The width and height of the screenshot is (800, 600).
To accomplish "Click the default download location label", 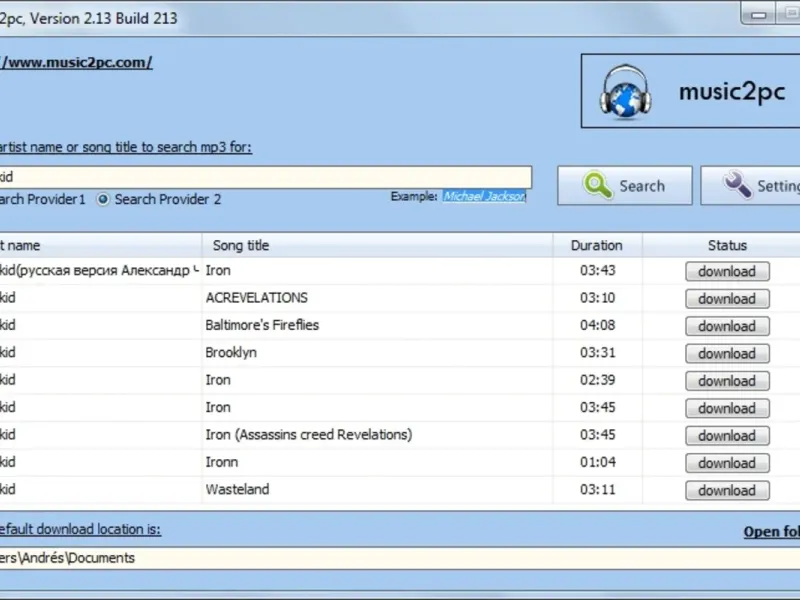I will click(x=80, y=530).
